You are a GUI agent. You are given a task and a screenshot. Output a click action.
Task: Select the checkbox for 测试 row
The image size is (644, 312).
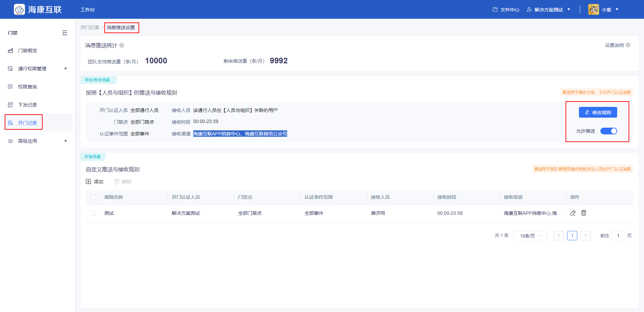(94, 213)
